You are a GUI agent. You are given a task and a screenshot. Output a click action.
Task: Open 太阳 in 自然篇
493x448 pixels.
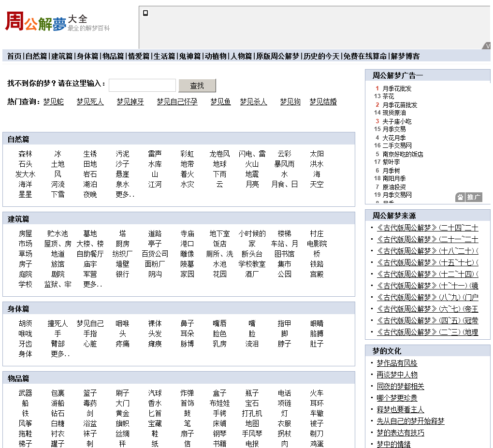coord(317,154)
